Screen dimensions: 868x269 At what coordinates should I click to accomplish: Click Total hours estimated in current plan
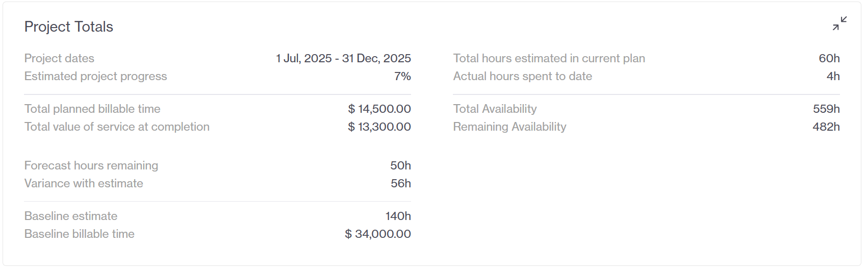tap(549, 58)
